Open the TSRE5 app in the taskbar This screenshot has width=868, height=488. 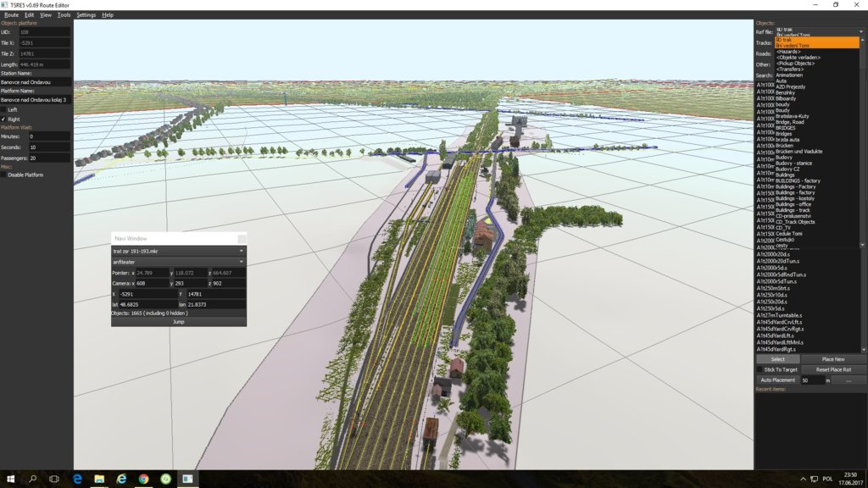coord(186,479)
